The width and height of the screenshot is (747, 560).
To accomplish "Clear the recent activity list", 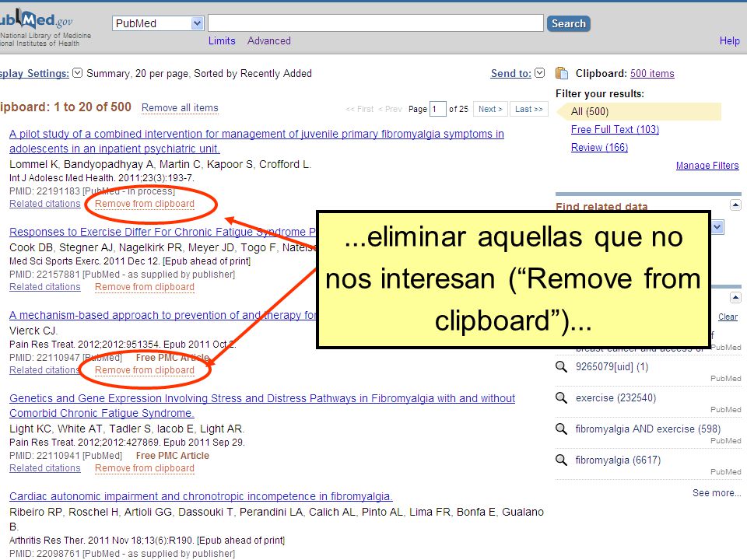I will (728, 317).
